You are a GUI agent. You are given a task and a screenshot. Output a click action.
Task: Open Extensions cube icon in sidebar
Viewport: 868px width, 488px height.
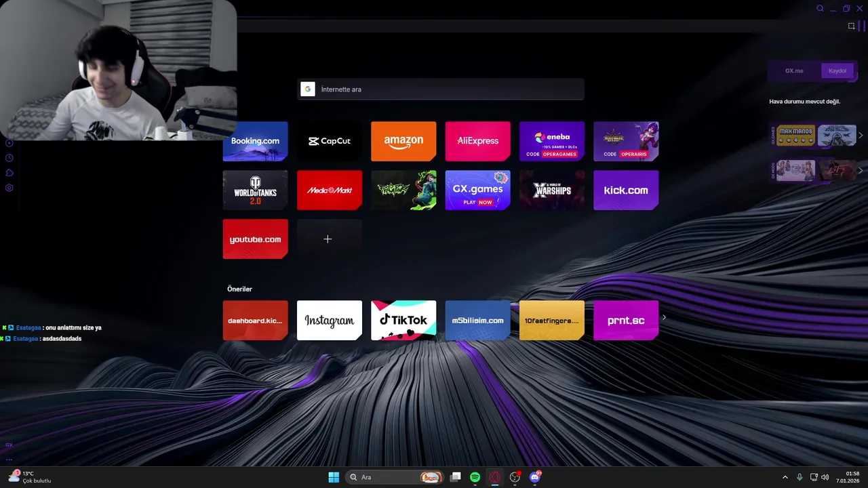[9, 173]
